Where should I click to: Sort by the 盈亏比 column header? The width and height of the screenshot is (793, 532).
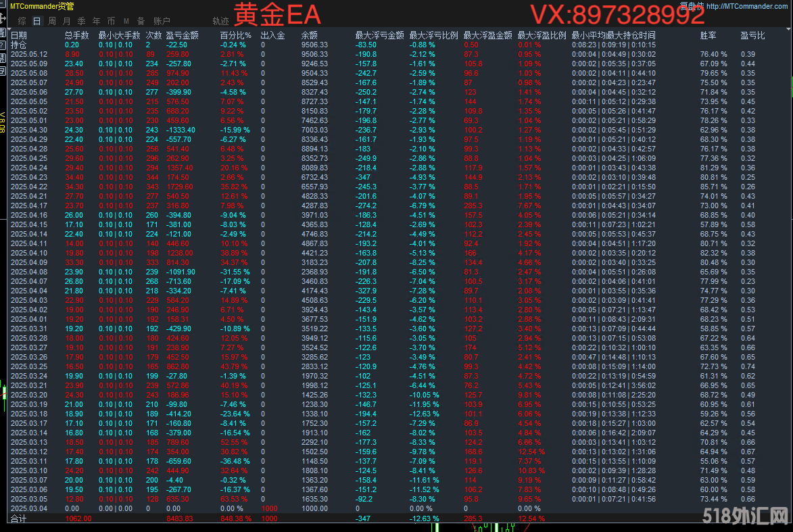[x=752, y=35]
